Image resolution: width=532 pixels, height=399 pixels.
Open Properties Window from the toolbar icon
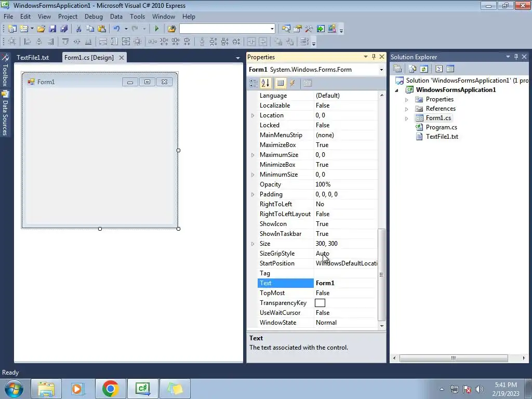click(x=298, y=29)
